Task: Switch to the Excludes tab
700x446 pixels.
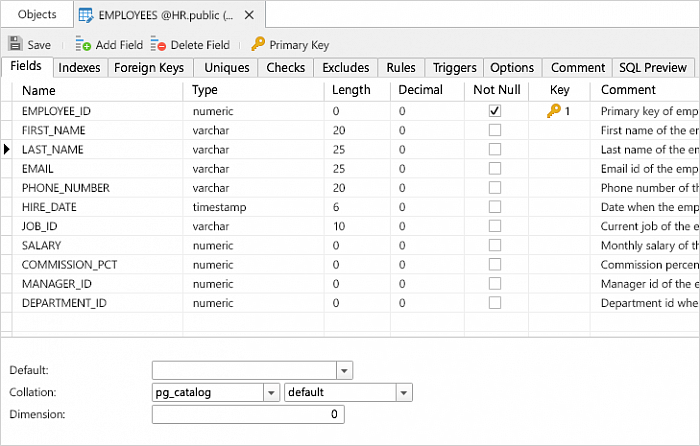Action: pos(346,68)
